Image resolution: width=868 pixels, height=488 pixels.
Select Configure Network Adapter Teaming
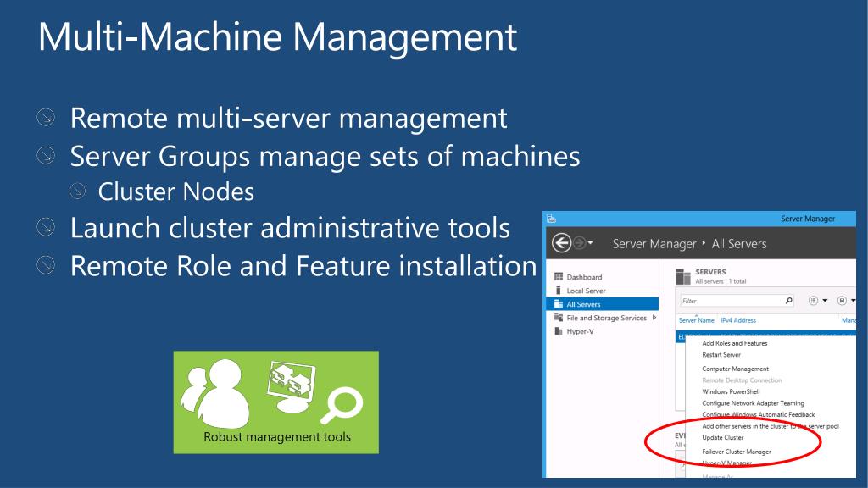(x=753, y=403)
